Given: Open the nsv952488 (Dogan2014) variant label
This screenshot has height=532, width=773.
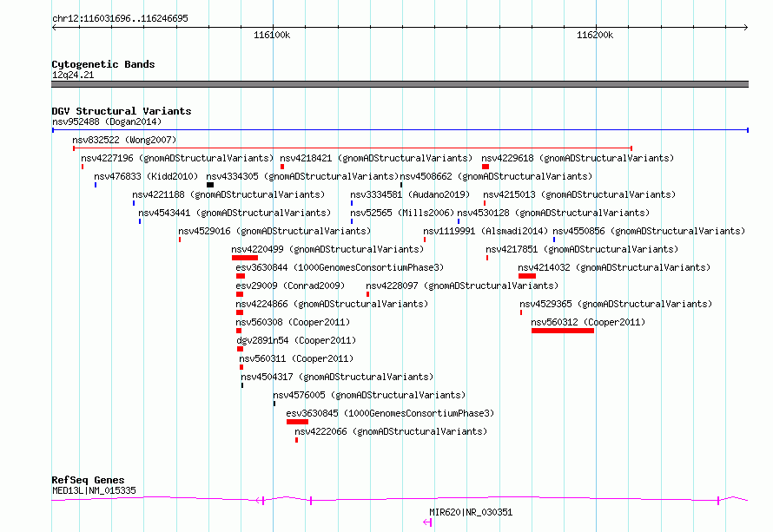Looking at the screenshot, I should coord(107,122).
